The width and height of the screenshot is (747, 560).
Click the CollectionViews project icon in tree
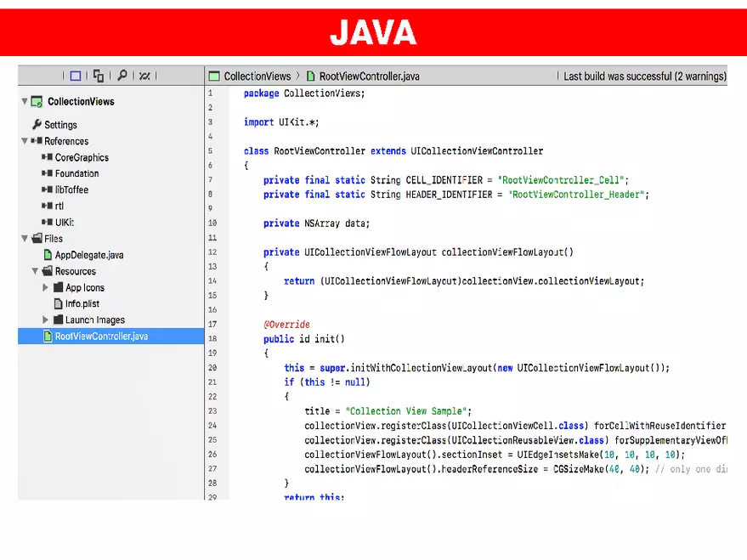tap(37, 102)
